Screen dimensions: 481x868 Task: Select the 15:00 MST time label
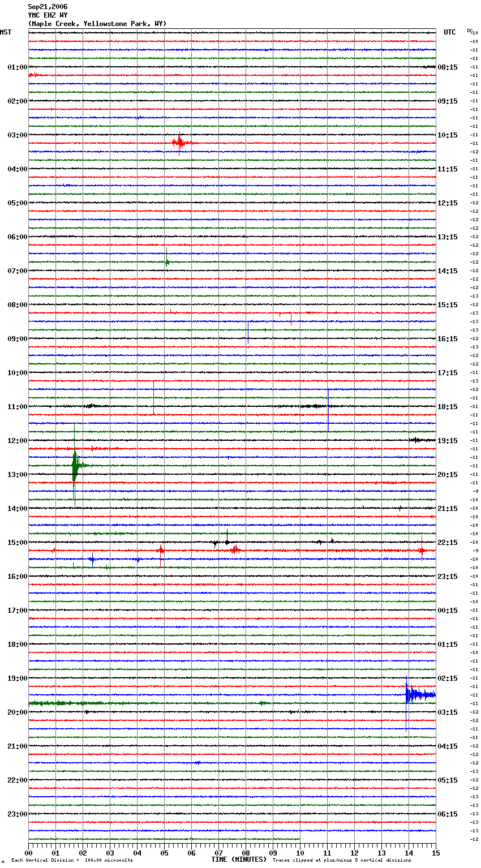(x=18, y=543)
